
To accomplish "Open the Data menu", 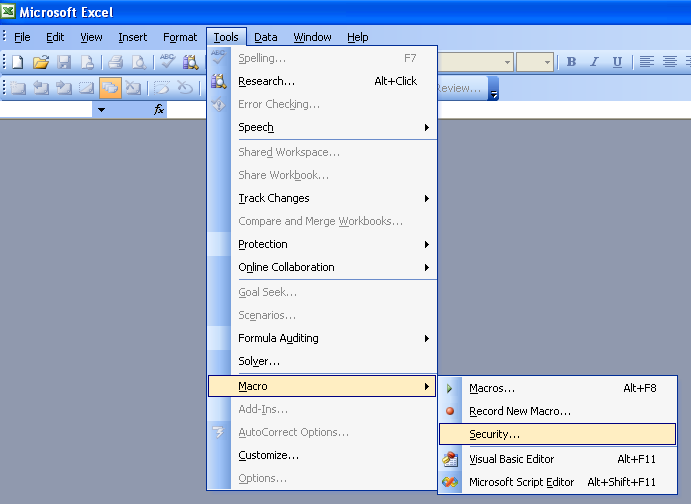I will point(266,37).
